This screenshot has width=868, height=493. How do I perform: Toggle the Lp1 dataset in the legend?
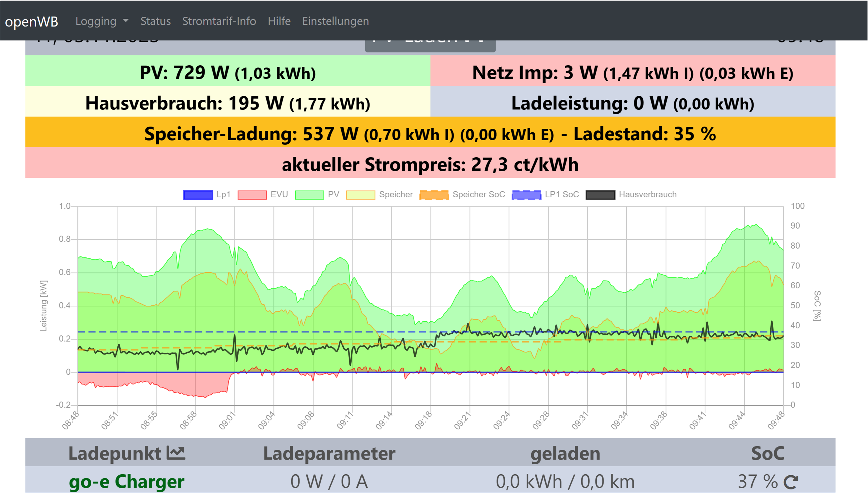click(x=198, y=195)
